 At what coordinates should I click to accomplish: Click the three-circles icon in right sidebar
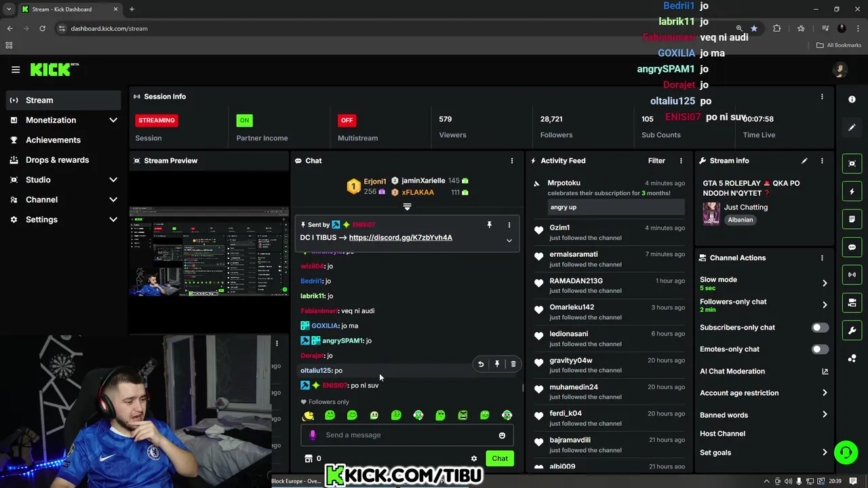click(x=852, y=358)
